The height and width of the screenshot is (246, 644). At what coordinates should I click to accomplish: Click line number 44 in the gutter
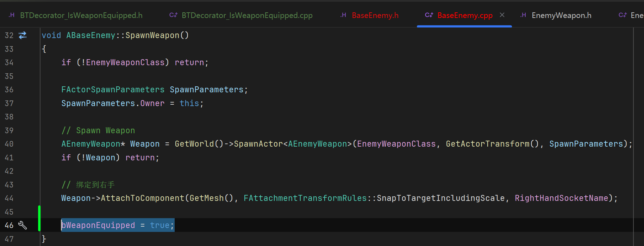pyautogui.click(x=9, y=198)
